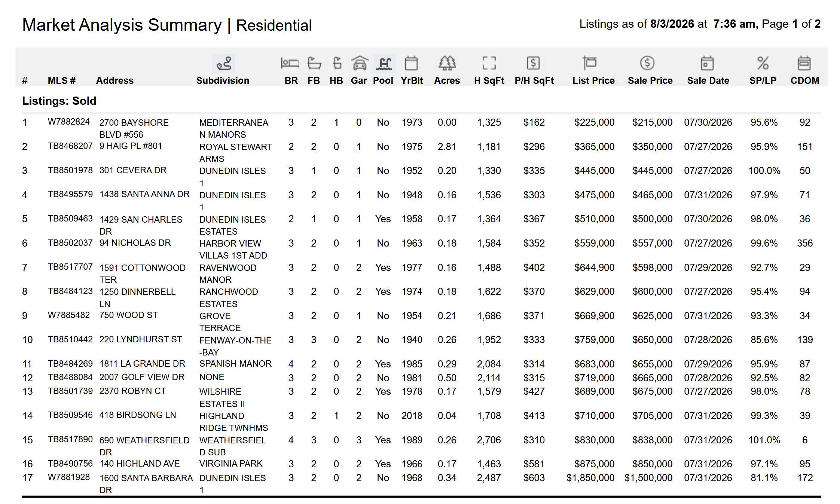Click the Subdivision map pin icon

click(223, 63)
